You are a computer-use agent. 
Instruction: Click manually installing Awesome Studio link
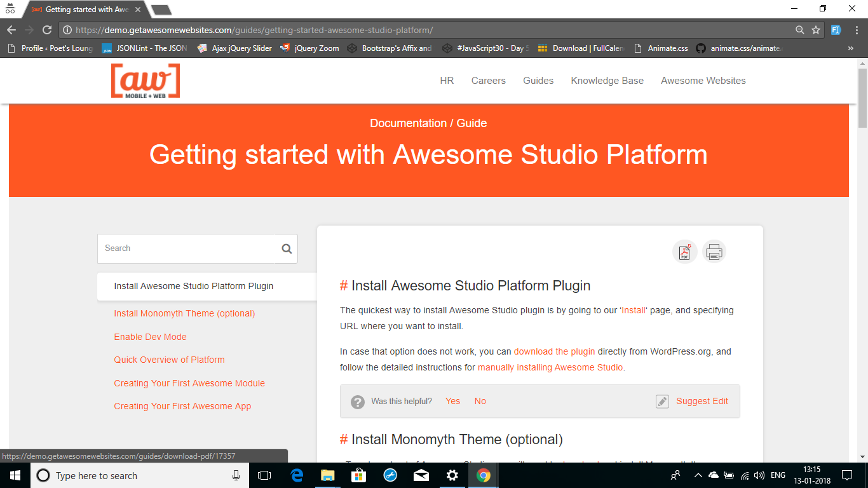point(550,367)
